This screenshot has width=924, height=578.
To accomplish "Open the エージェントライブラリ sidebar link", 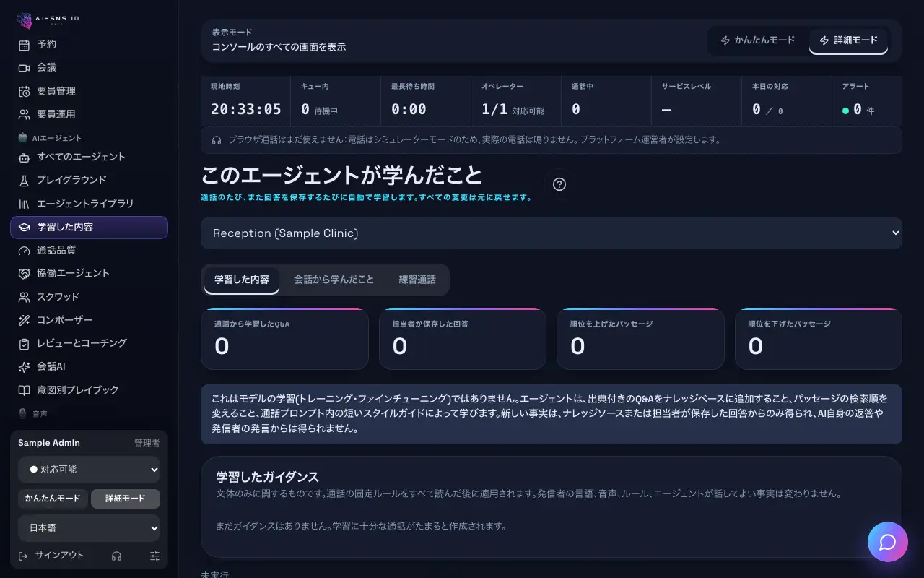I will (89, 204).
